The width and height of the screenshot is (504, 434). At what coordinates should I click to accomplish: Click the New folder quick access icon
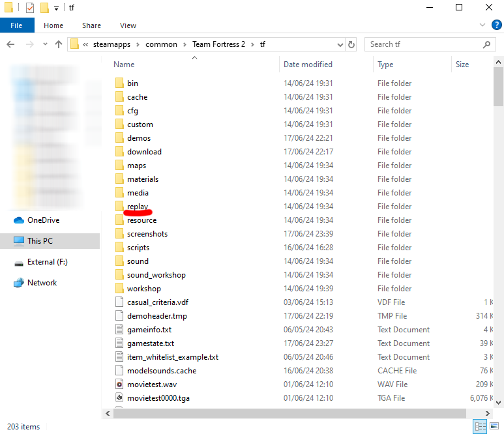point(44,7)
